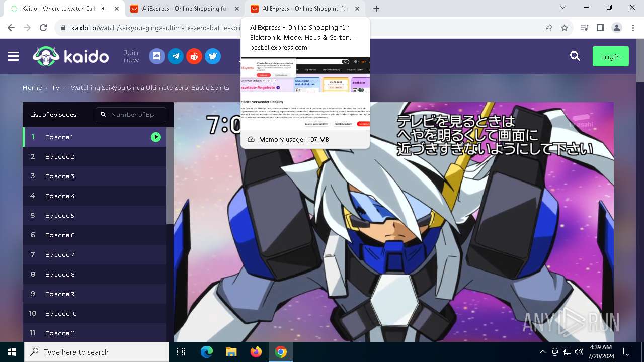Reload the current page
This screenshot has width=644, height=362.
point(43,28)
